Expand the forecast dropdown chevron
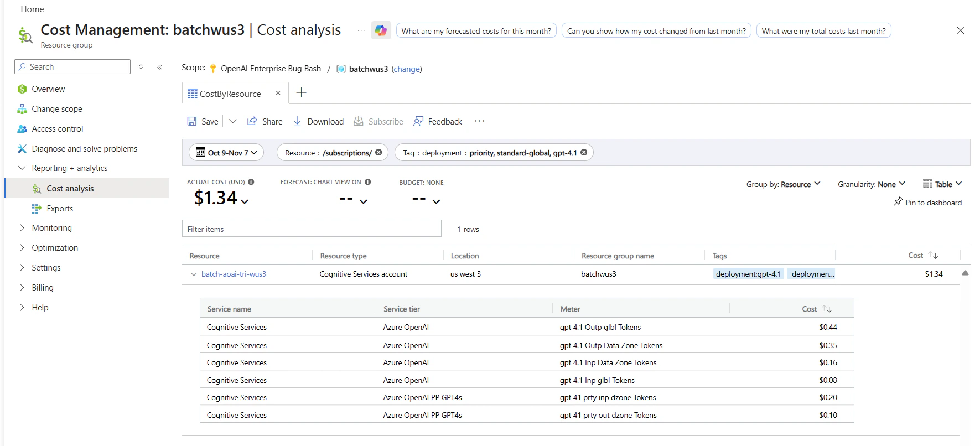980x446 pixels. 364,201
